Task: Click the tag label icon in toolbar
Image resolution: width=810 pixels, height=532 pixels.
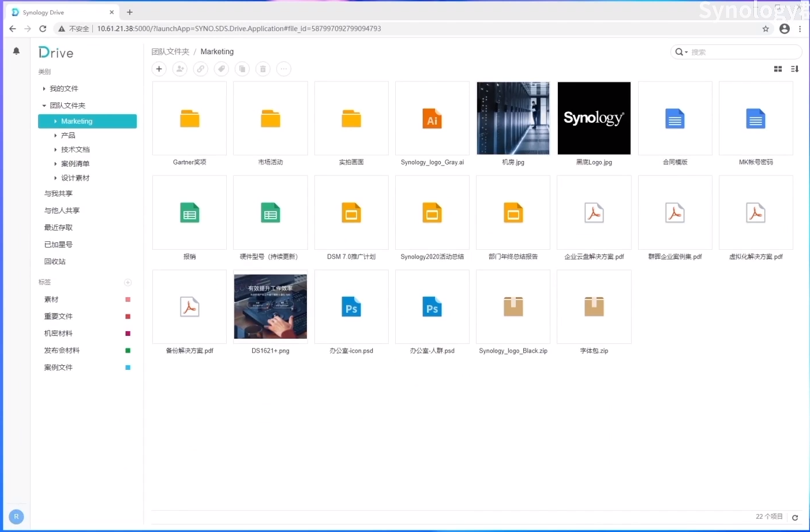Action: point(222,69)
